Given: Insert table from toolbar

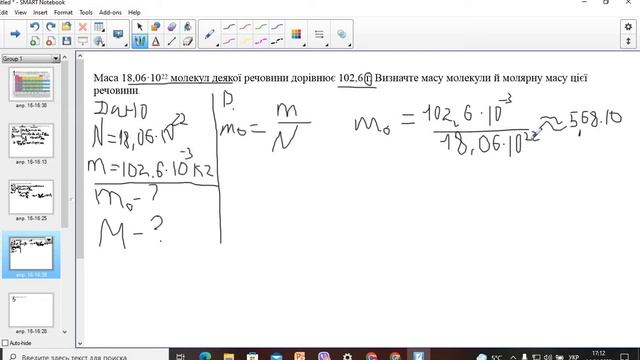Looking at the screenshot, I should click(99, 27).
